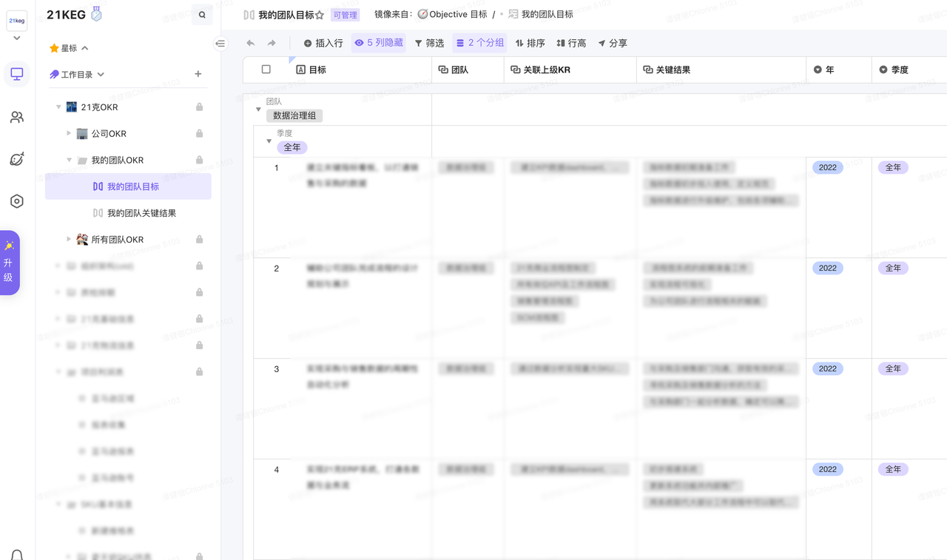Click the search icon in sidebar header
Image resolution: width=947 pixels, height=560 pixels.
(x=202, y=15)
